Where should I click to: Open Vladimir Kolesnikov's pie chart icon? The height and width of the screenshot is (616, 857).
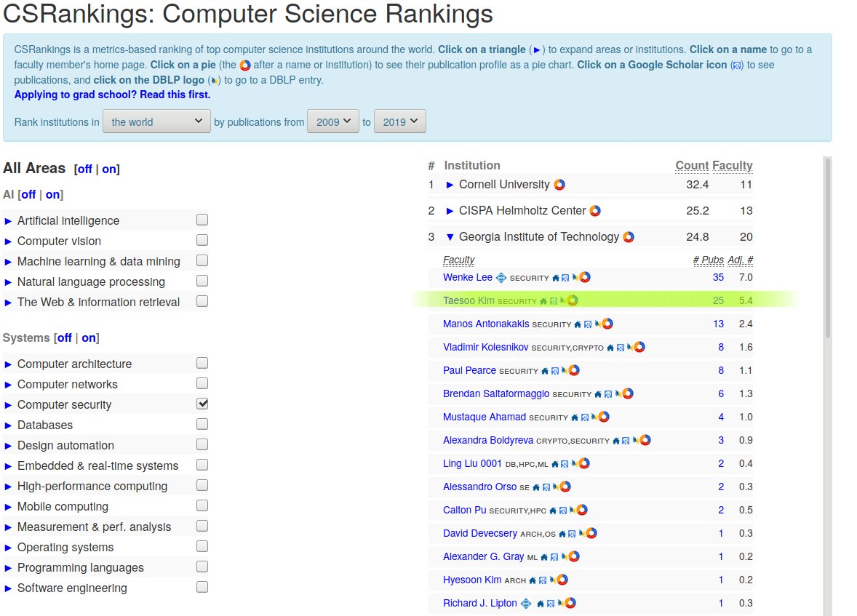[639, 347]
